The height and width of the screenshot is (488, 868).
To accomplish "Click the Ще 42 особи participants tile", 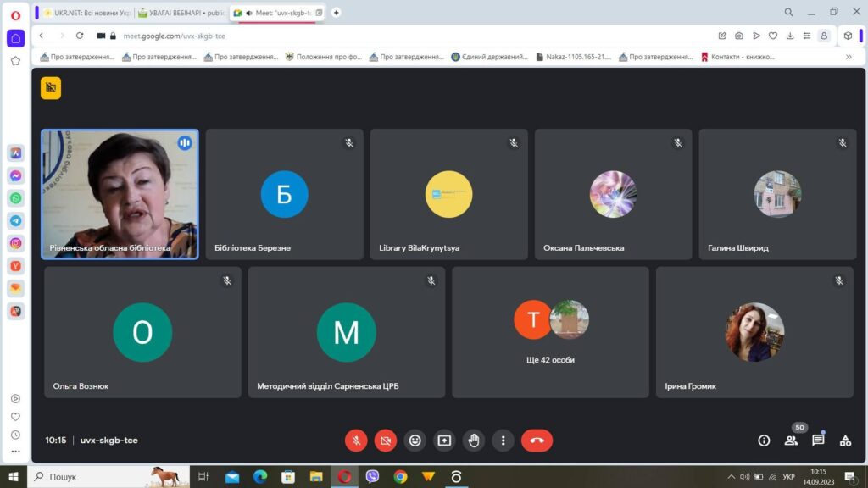I will (x=550, y=332).
